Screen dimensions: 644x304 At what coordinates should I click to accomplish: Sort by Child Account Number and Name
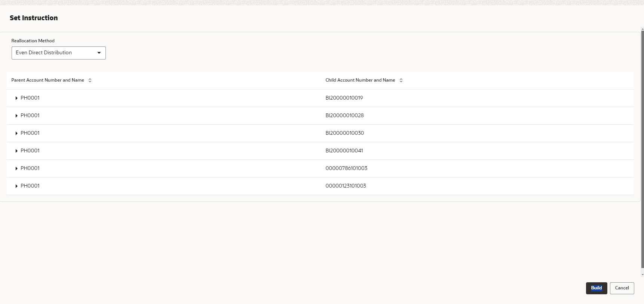coord(401,80)
